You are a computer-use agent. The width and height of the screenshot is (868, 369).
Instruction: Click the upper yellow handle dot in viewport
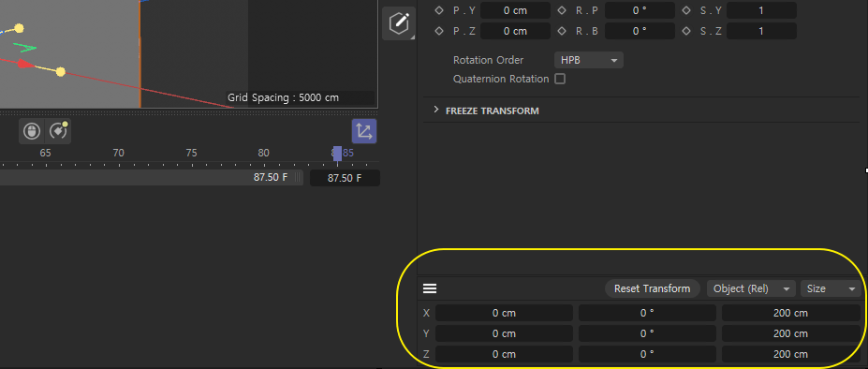[19, 28]
